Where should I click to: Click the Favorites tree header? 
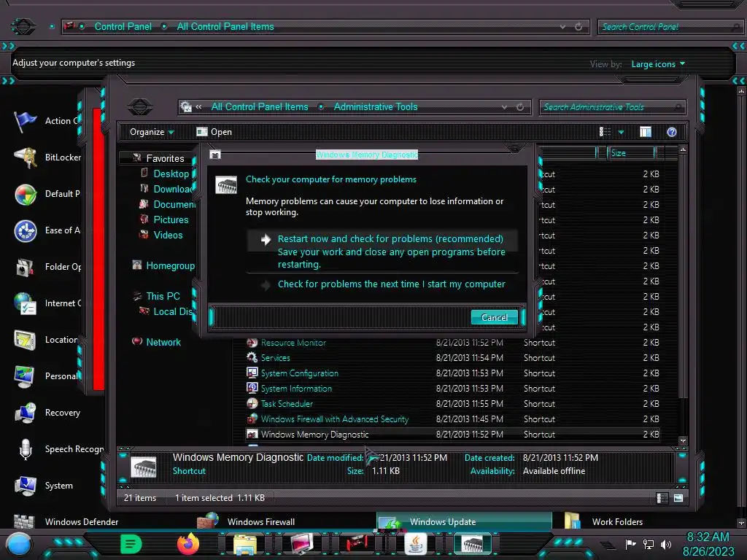click(x=158, y=158)
